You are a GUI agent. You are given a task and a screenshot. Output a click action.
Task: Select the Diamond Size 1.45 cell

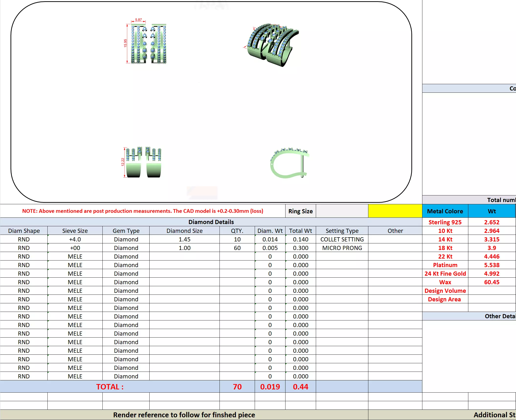(x=184, y=239)
